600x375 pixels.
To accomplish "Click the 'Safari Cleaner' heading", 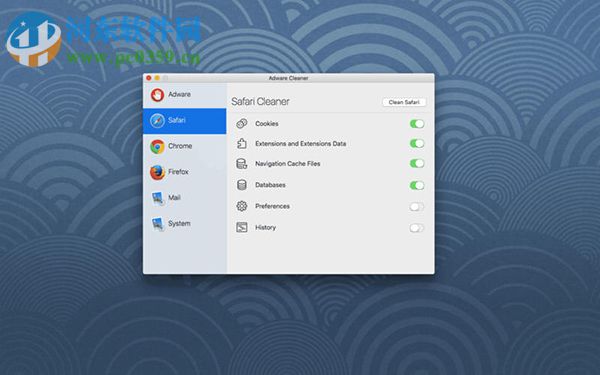I will pos(260,101).
